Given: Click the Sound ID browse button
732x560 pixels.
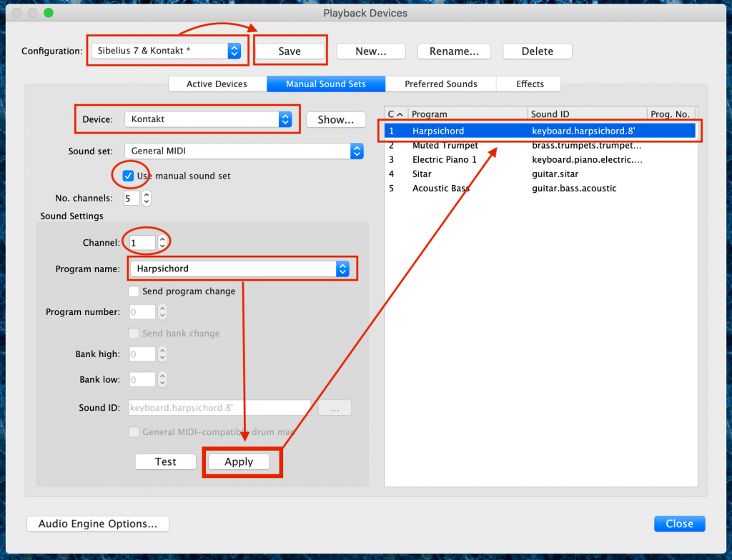Looking at the screenshot, I should (x=335, y=407).
